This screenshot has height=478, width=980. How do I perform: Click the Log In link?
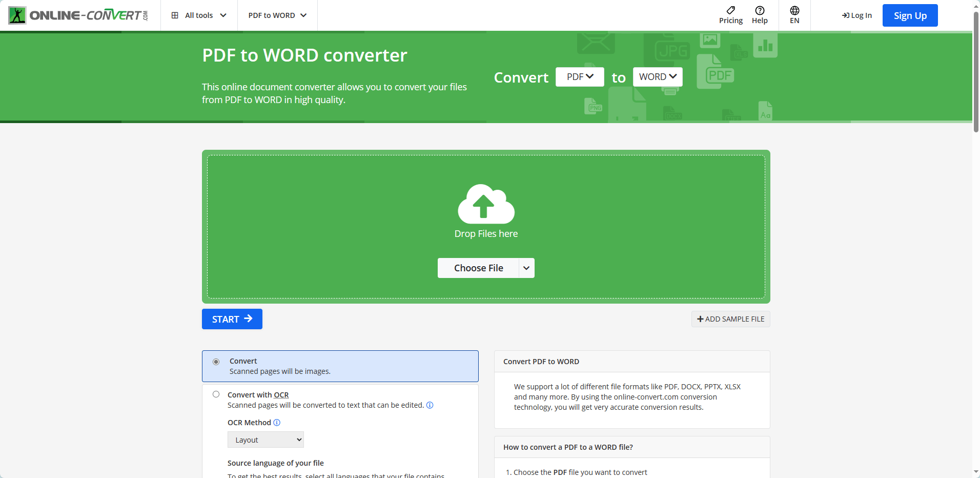(856, 15)
